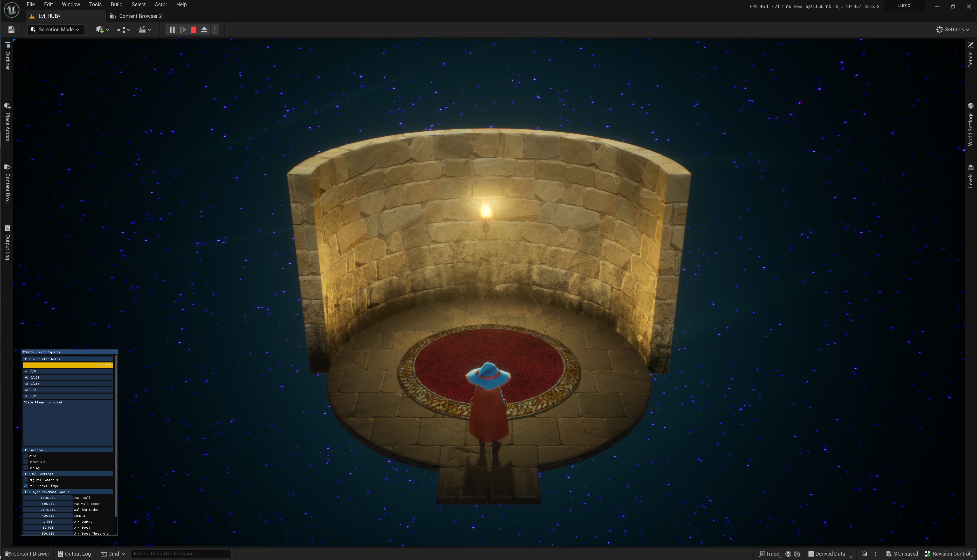
Task: Collapse the Player Attributes section
Action: 26,359
